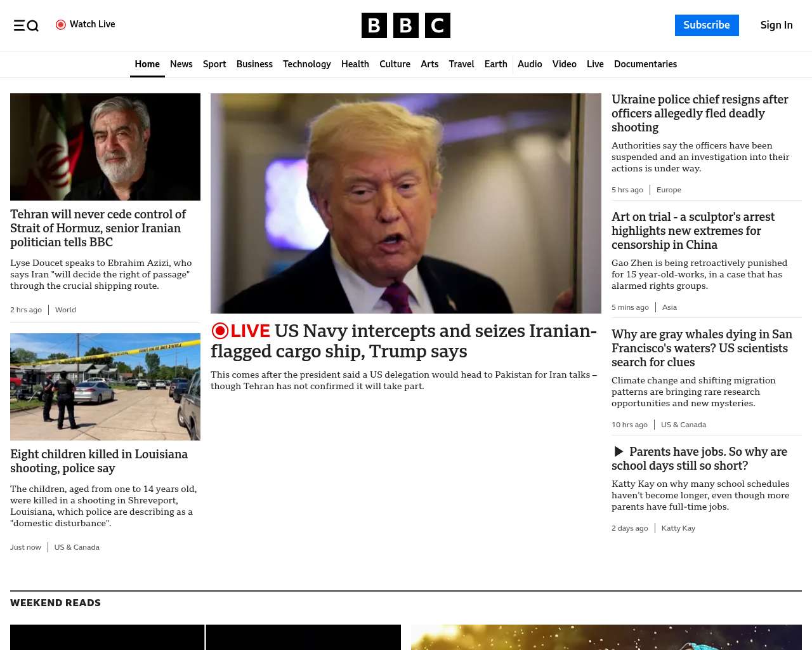
Task: Select the Asia category tag
Action: click(x=669, y=307)
